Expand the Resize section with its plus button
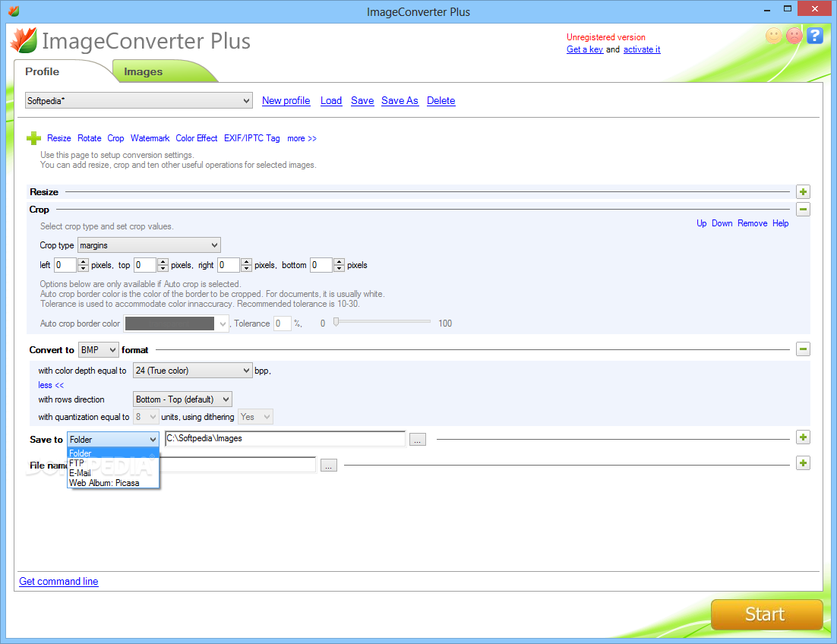Viewport: 837px width, 644px height. (803, 191)
